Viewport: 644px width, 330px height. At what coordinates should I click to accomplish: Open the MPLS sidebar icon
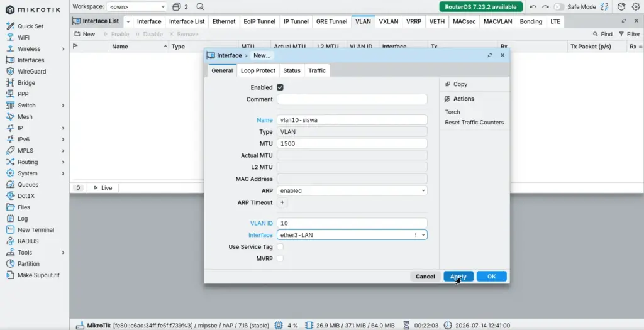(10, 151)
